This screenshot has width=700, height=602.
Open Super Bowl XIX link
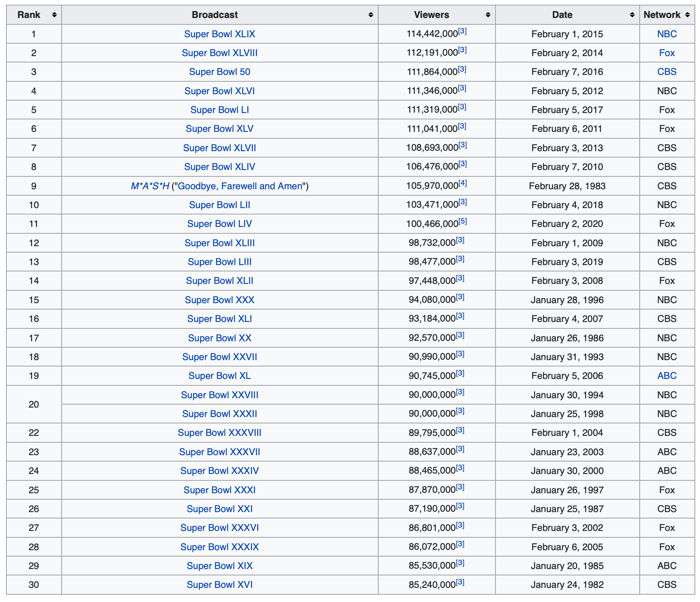pyautogui.click(x=219, y=566)
